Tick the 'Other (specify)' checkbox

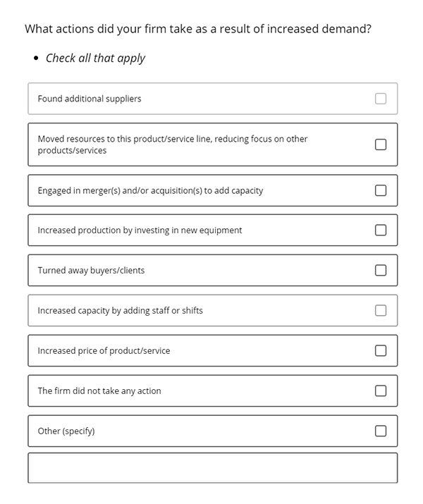pyautogui.click(x=381, y=431)
